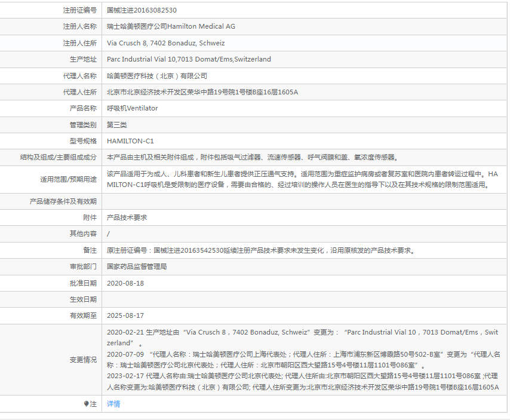Open the 详情 link
Image resolution: width=510 pixels, height=420 pixels.
pyautogui.click(x=113, y=404)
